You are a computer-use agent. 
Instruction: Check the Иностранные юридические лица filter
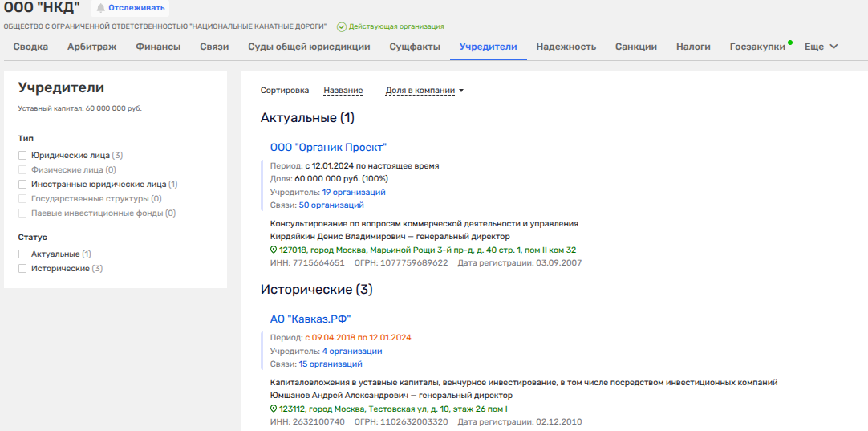pyautogui.click(x=23, y=184)
